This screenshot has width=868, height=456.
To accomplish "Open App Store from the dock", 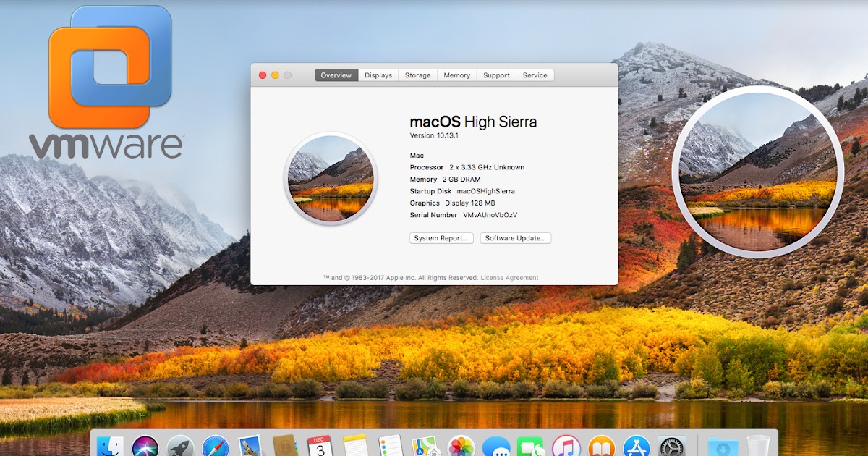I will pos(637,447).
